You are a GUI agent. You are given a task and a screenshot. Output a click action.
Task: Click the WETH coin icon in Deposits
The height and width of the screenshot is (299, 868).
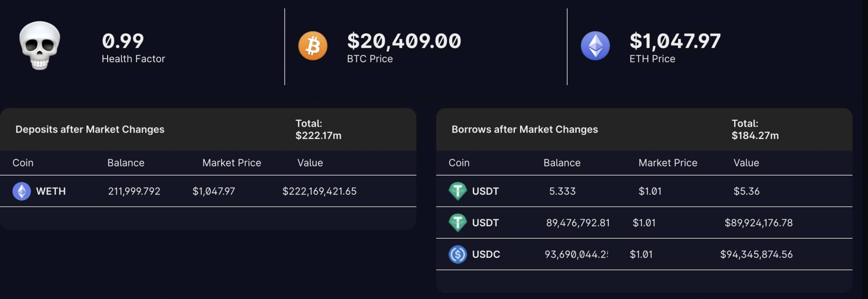point(22,191)
